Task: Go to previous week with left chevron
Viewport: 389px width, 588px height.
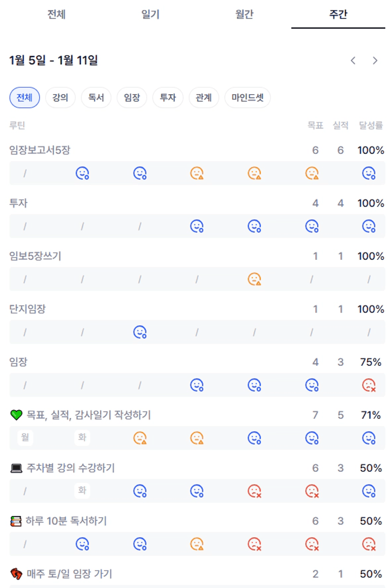Action: [353, 60]
